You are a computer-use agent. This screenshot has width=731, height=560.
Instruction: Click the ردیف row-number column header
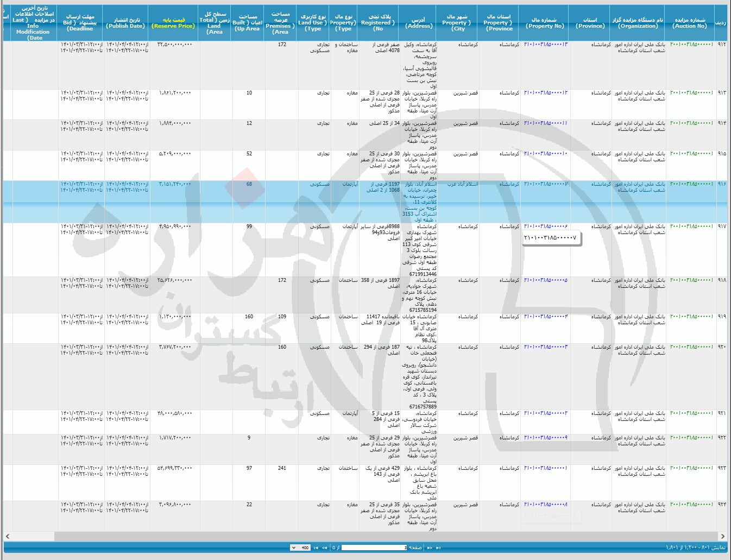pos(720,23)
